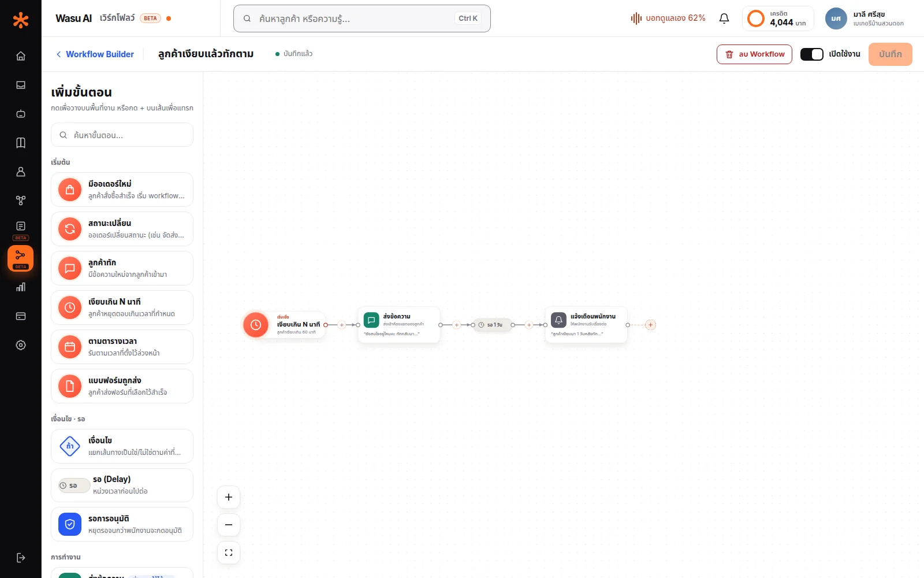Click the บันทึก save button
The image size is (924, 578).
pyautogui.click(x=891, y=54)
